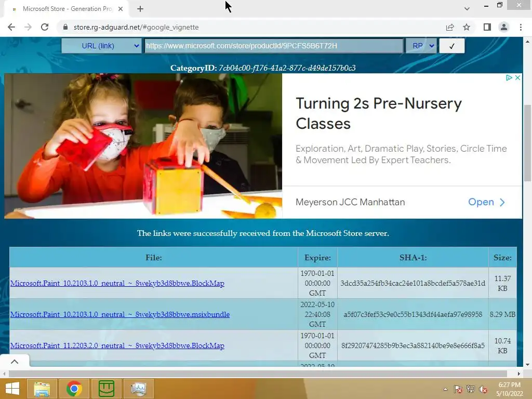Open File Explorer from the taskbar

pos(42,389)
